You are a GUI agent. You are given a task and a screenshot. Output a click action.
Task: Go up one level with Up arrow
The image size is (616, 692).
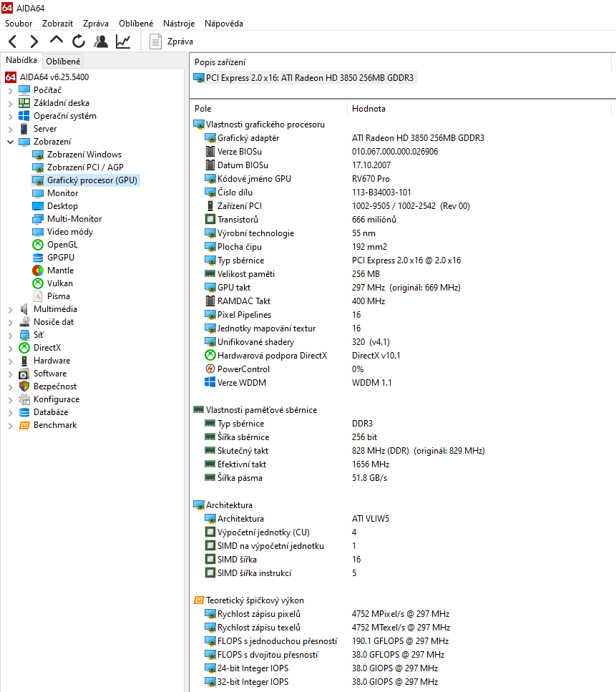pyautogui.click(x=57, y=41)
